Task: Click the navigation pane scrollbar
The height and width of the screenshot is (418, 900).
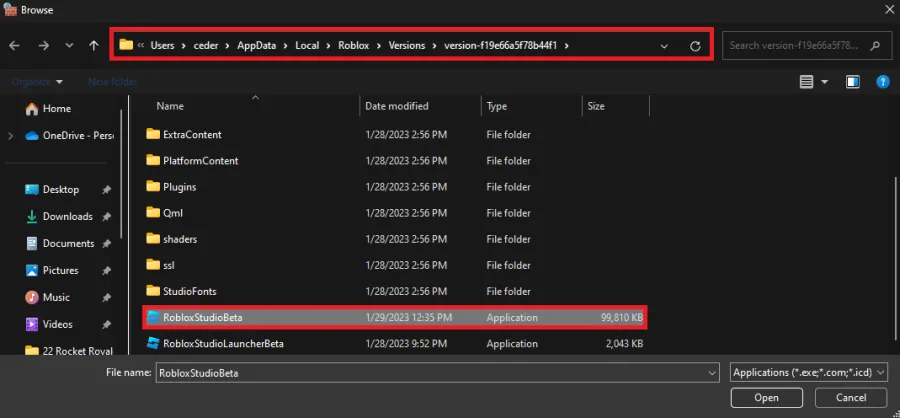Action: (x=121, y=172)
